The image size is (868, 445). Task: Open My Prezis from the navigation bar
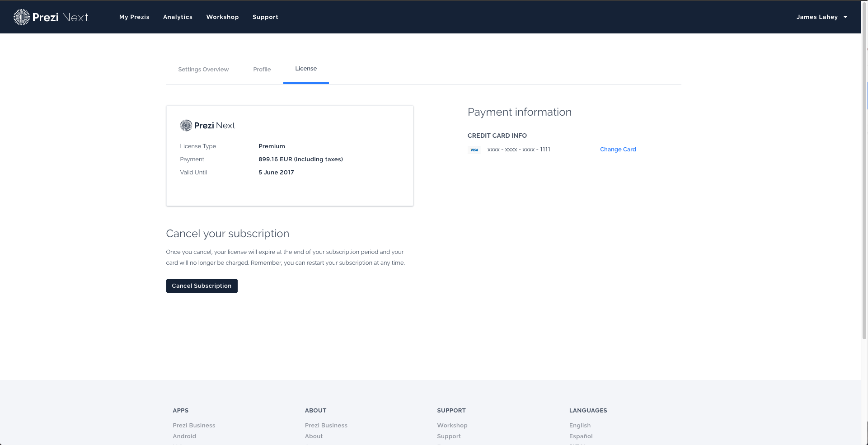pos(134,17)
